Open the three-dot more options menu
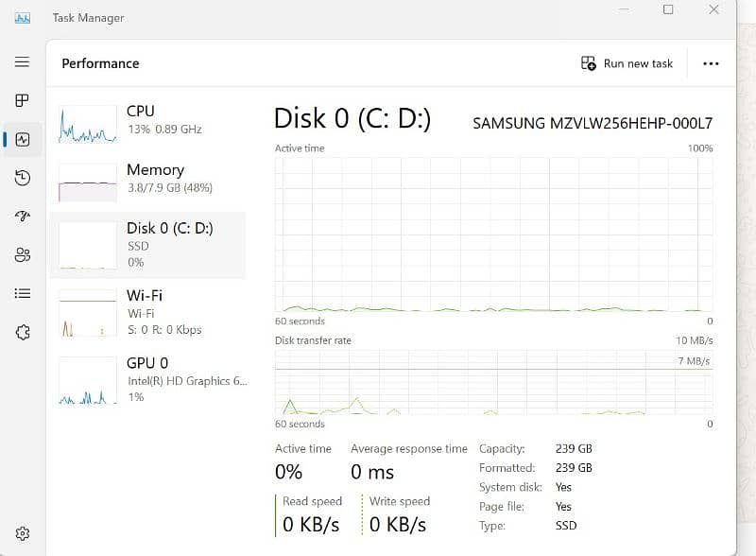This screenshot has height=556, width=756. tap(712, 63)
